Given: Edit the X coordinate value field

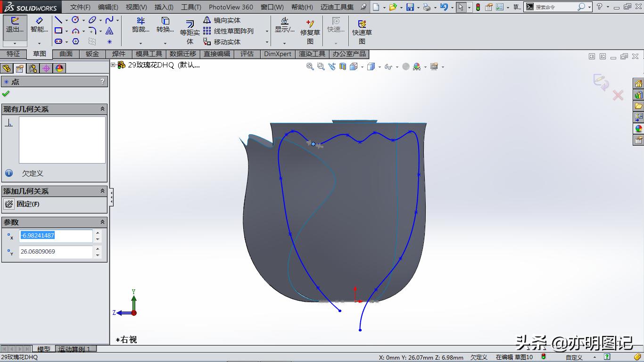Looking at the screenshot, I should click(56, 236).
